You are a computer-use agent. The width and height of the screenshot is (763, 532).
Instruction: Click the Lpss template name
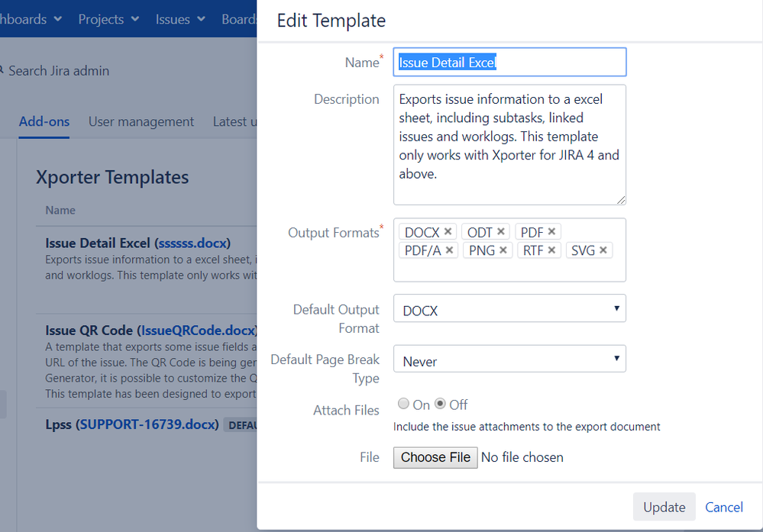pos(58,424)
